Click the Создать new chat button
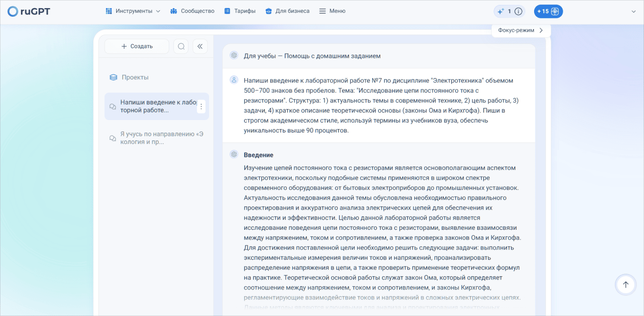Image resolution: width=644 pixels, height=316 pixels. pos(137,46)
